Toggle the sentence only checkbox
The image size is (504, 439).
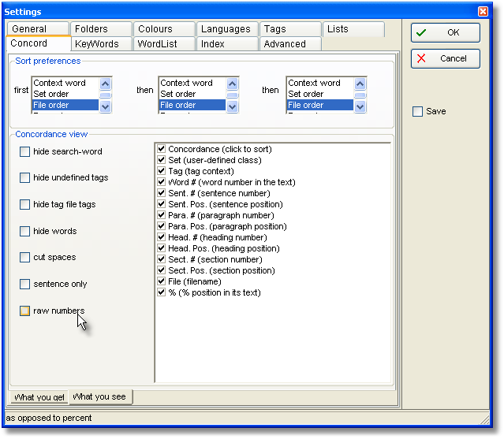click(25, 284)
